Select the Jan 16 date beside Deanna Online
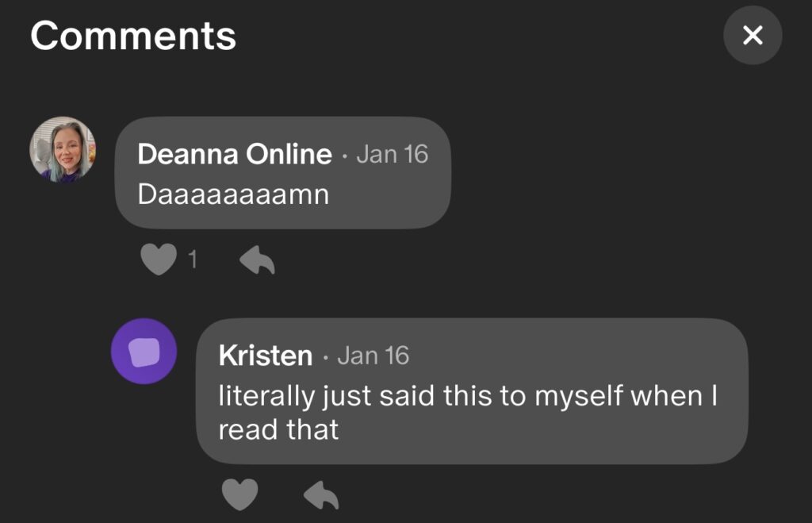Viewport: 812px width, 523px height. [x=392, y=153]
